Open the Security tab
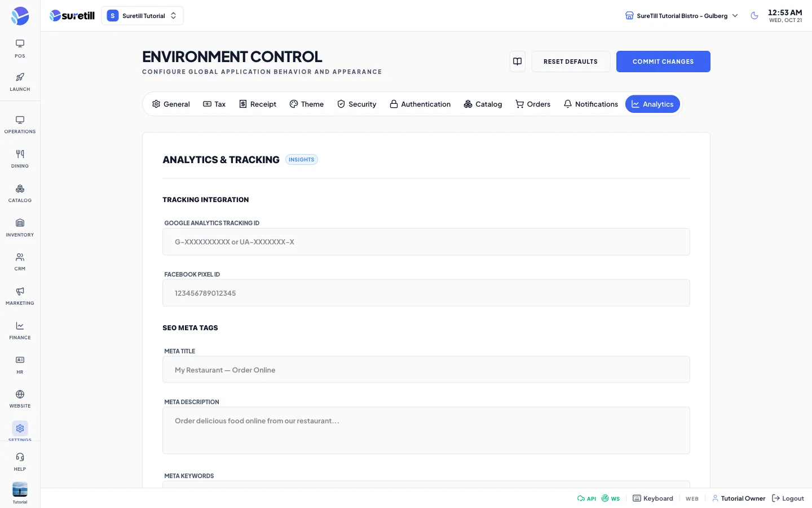 [x=357, y=104]
